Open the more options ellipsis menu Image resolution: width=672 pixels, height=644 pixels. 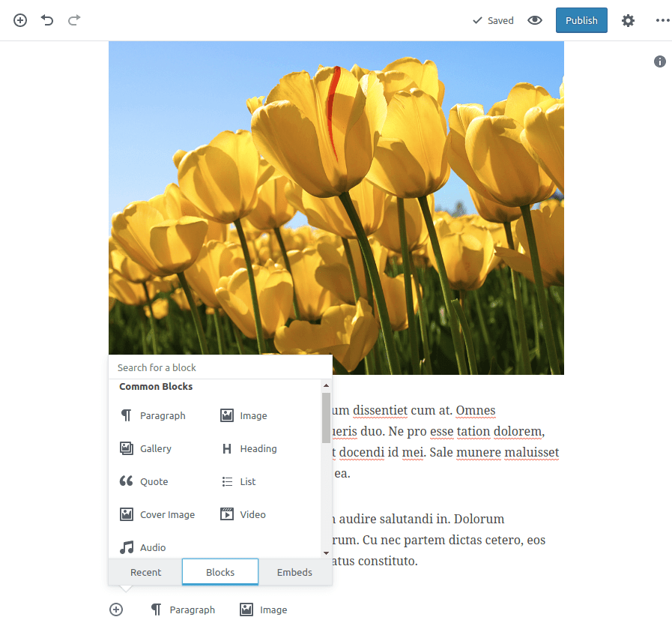click(x=662, y=20)
